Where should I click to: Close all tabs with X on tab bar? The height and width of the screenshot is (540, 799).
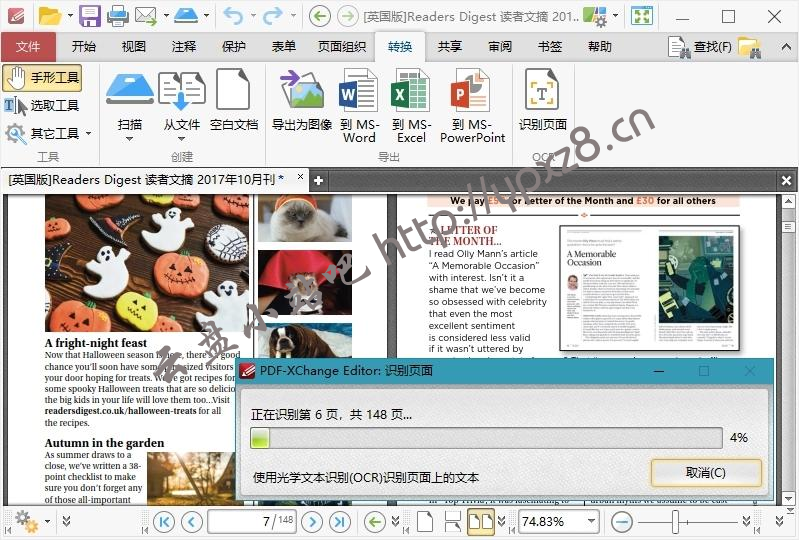(x=786, y=180)
